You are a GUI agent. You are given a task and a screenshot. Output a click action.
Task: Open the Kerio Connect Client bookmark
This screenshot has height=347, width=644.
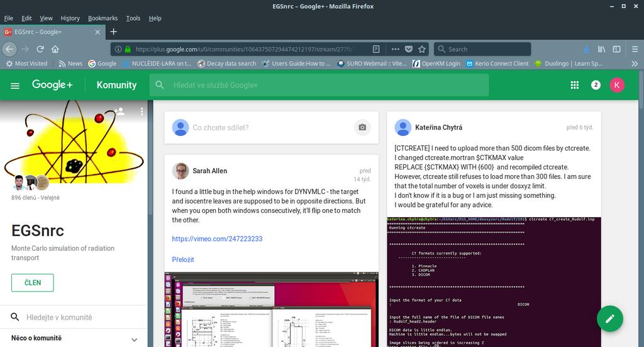(497, 64)
